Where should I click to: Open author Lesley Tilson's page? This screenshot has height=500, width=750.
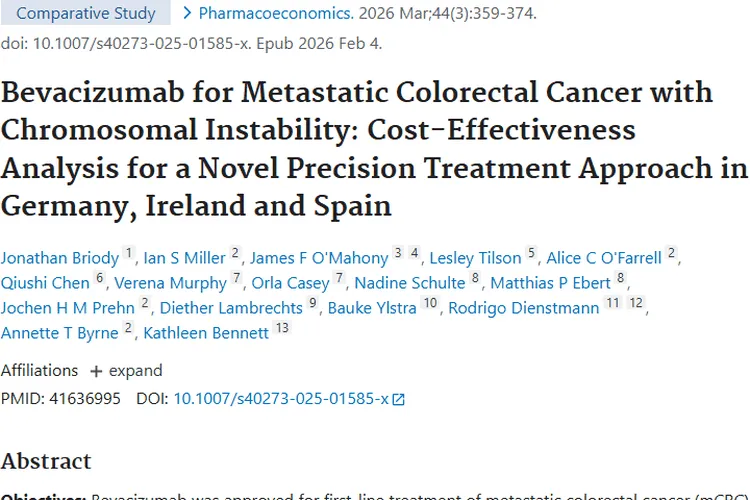click(475, 258)
